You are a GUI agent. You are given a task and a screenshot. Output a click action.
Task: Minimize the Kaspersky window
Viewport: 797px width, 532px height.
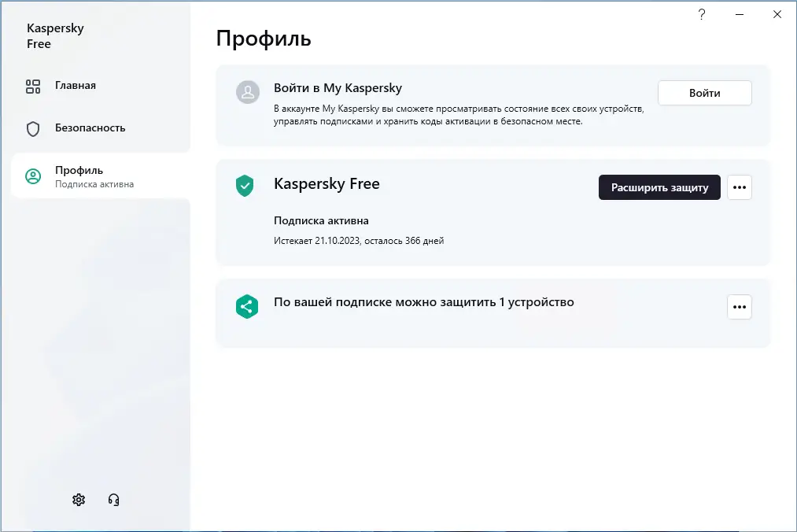(x=740, y=14)
